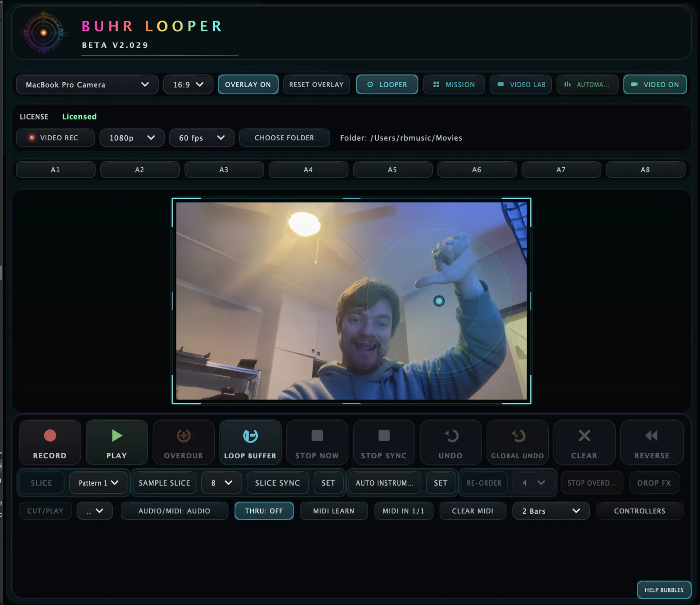Open the Mission tab
The height and width of the screenshot is (605, 700).
click(x=454, y=84)
